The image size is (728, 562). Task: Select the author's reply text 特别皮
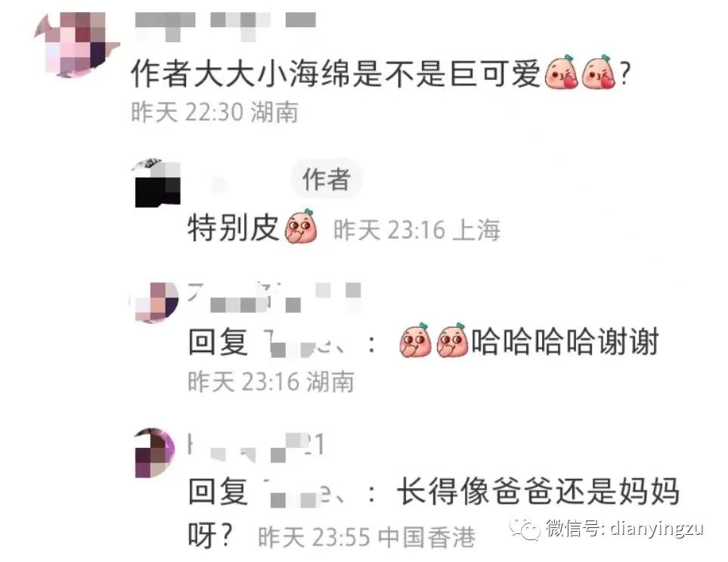pyautogui.click(x=233, y=227)
